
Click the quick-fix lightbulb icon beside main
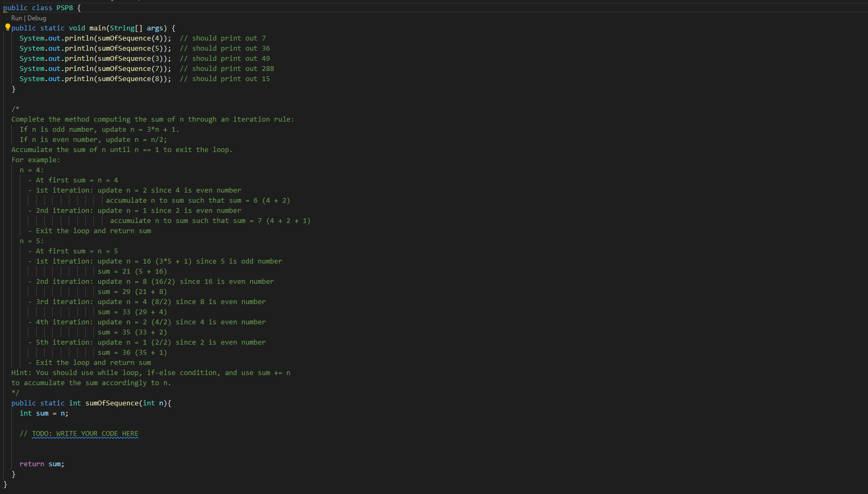(7, 27)
